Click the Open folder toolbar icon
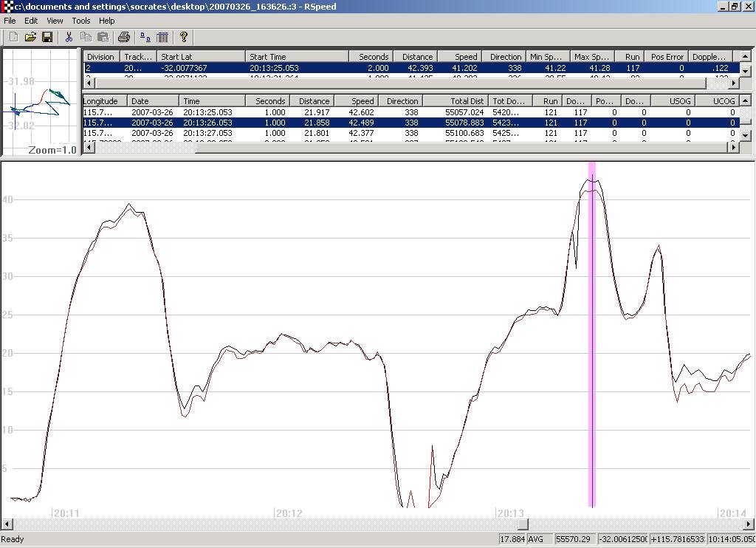The width and height of the screenshot is (756, 548). coord(30,37)
